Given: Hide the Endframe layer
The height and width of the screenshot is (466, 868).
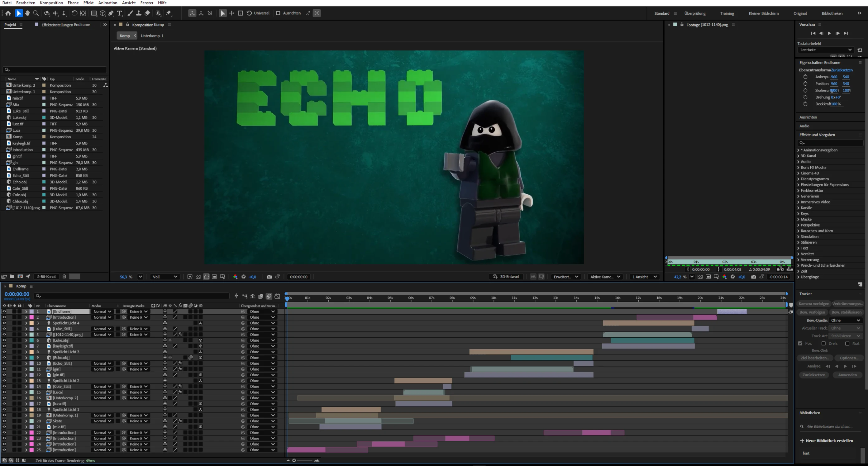Looking at the screenshot, I should coord(4,312).
